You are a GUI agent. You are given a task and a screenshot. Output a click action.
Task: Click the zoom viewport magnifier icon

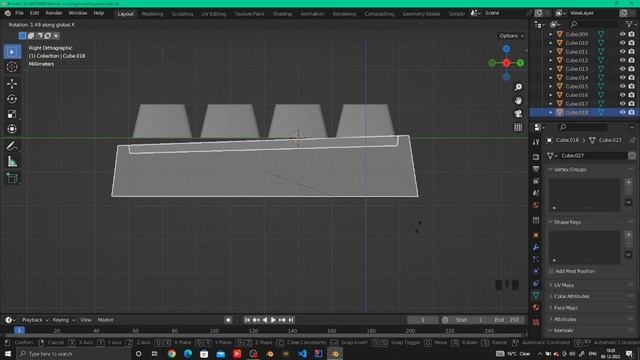pyautogui.click(x=518, y=87)
